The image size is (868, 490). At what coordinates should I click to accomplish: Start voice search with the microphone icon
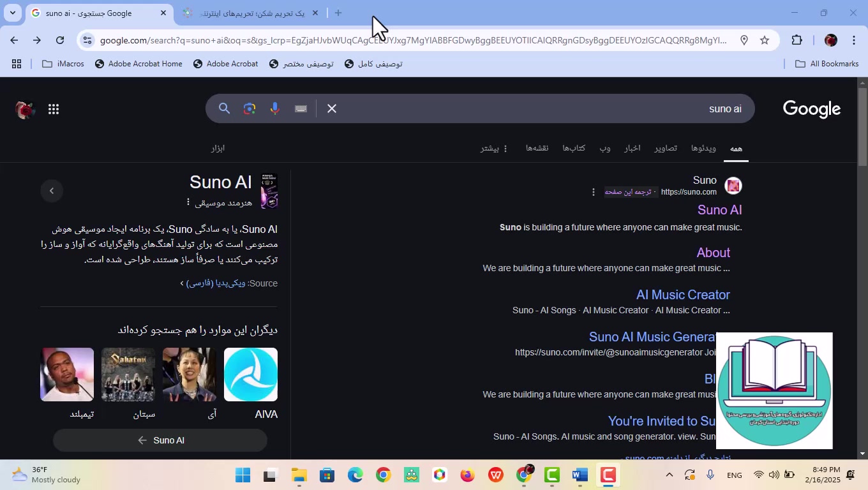click(275, 109)
